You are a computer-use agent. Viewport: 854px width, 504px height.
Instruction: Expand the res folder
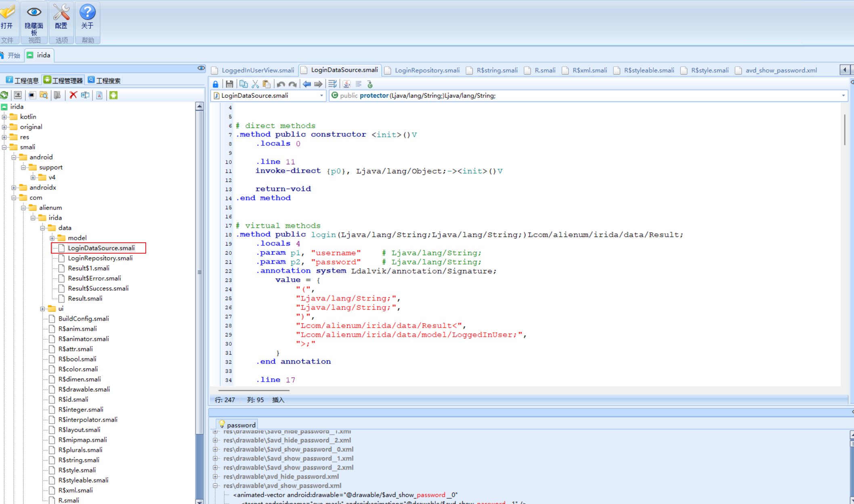tap(4, 137)
